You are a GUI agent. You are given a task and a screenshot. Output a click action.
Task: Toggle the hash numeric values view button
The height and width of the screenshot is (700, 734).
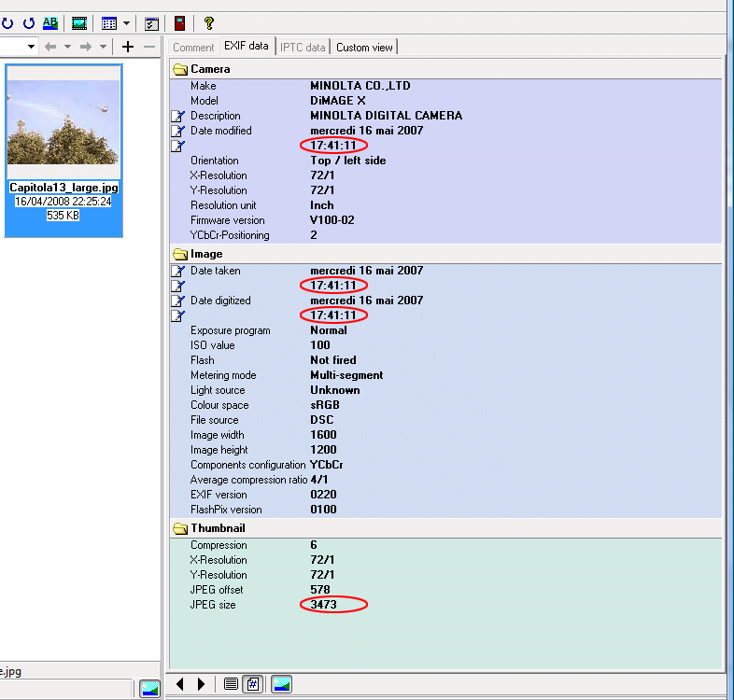coord(252,684)
